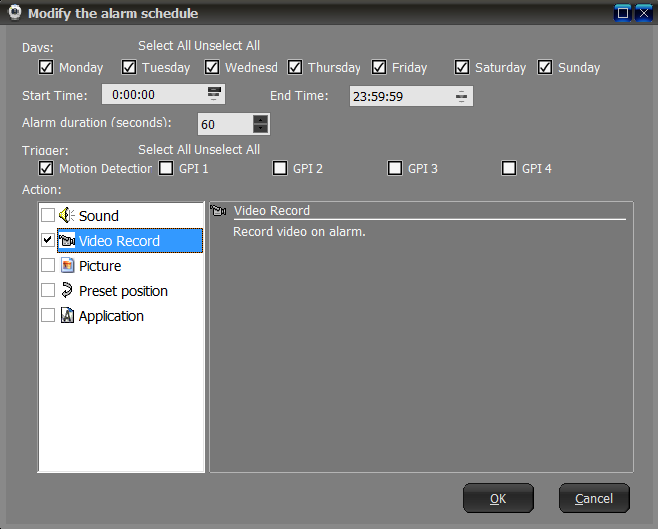Click Select All for Trigger
The width and height of the screenshot is (658, 529).
(x=165, y=149)
